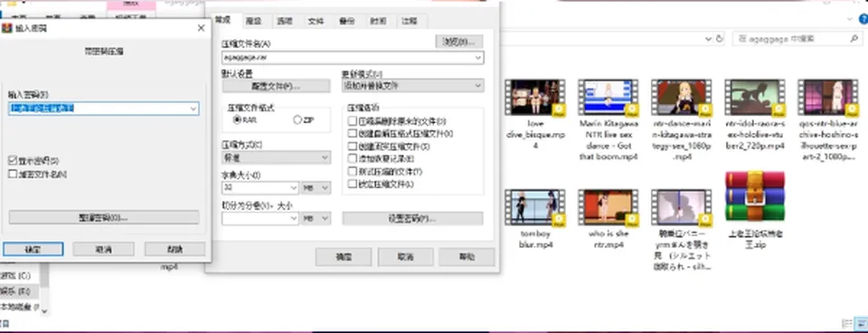Open the password field dropdown arrow
868x333 pixels.
193,109
